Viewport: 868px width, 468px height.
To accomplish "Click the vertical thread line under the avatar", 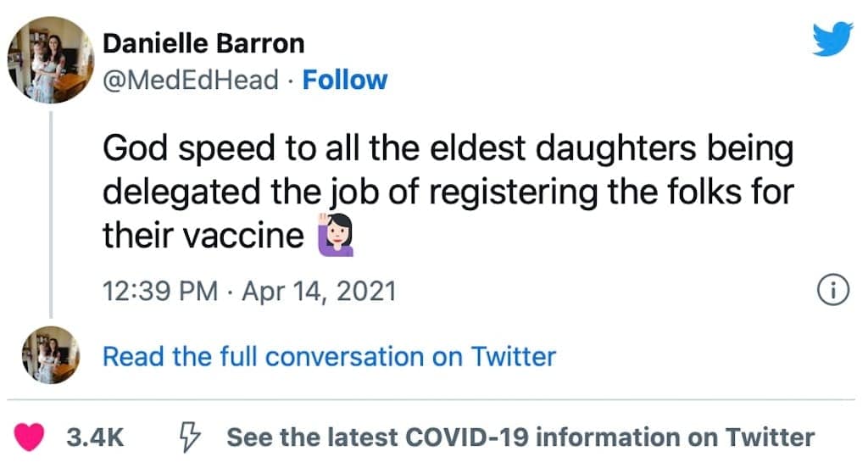I will [x=51, y=214].
